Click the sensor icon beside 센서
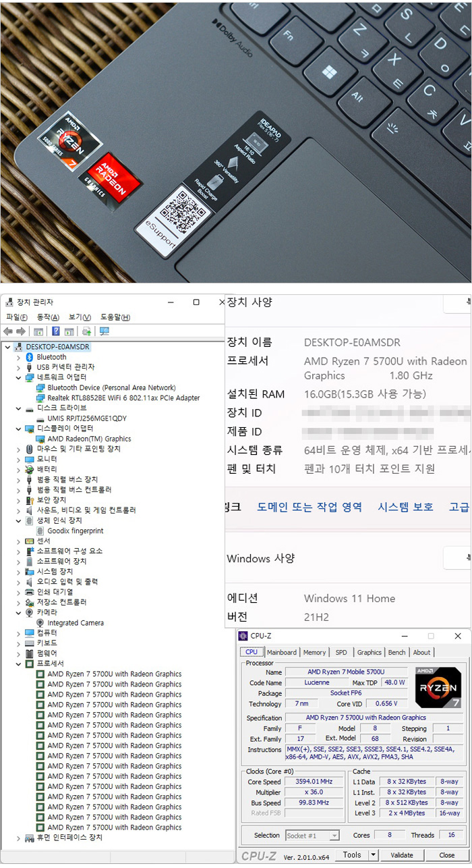The image size is (472, 868). 29,541
